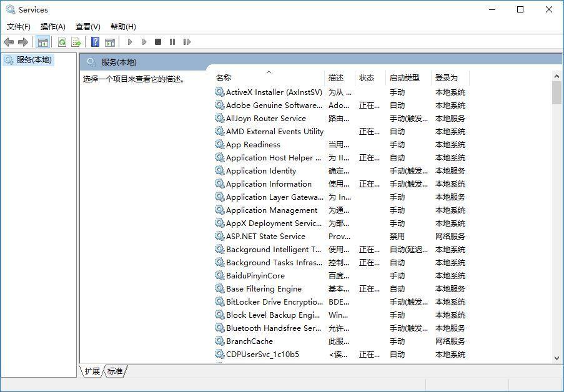Viewport: 564px width, 392px height.
Task: Click 本地服务 logon of Application Identity
Action: click(x=450, y=171)
